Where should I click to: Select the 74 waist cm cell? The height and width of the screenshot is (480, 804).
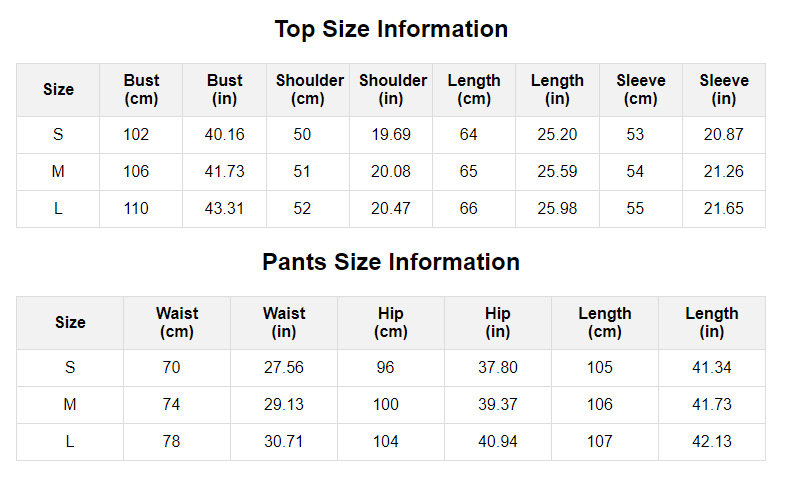(x=171, y=405)
